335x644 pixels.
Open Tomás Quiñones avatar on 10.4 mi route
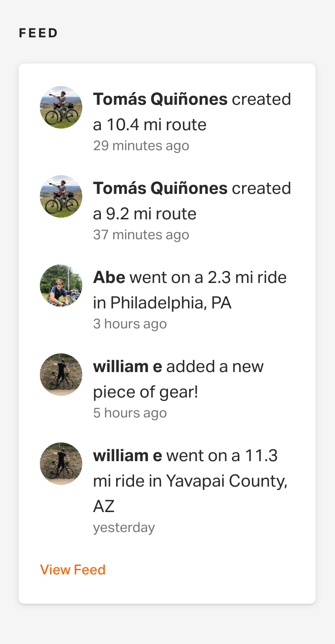[61, 107]
